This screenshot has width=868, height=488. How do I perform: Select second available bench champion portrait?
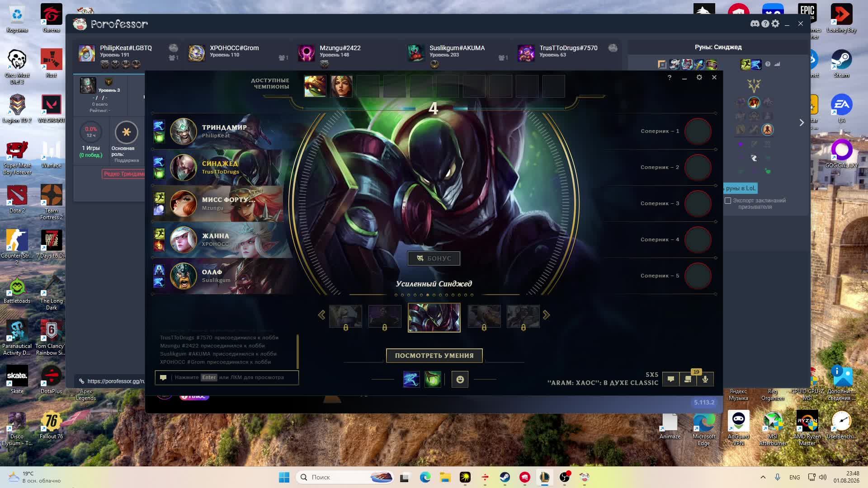341,86
